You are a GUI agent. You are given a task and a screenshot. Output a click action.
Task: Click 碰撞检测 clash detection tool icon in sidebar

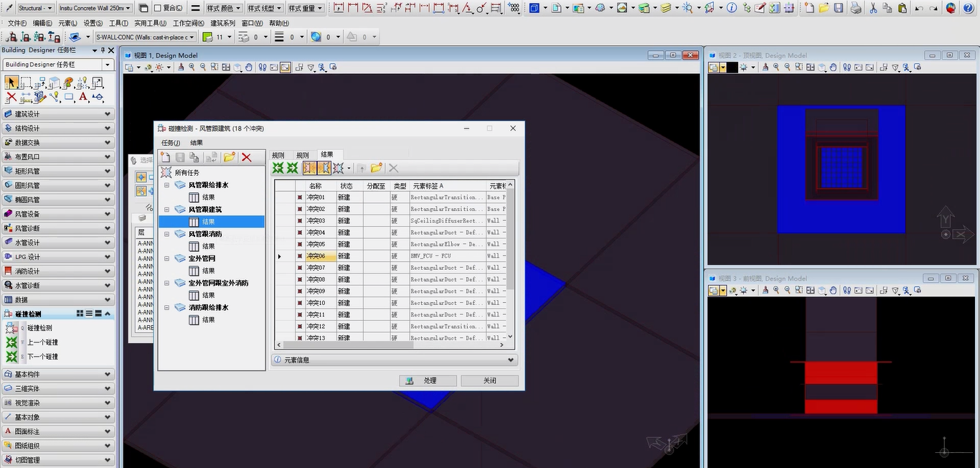coord(11,328)
